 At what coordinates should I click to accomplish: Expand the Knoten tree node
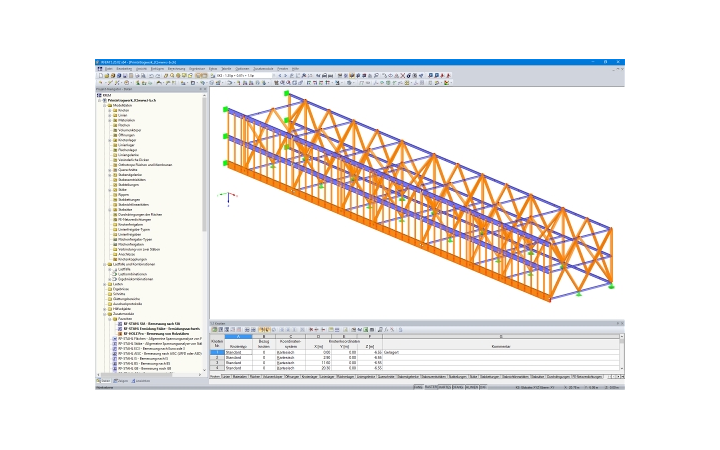[x=110, y=111]
